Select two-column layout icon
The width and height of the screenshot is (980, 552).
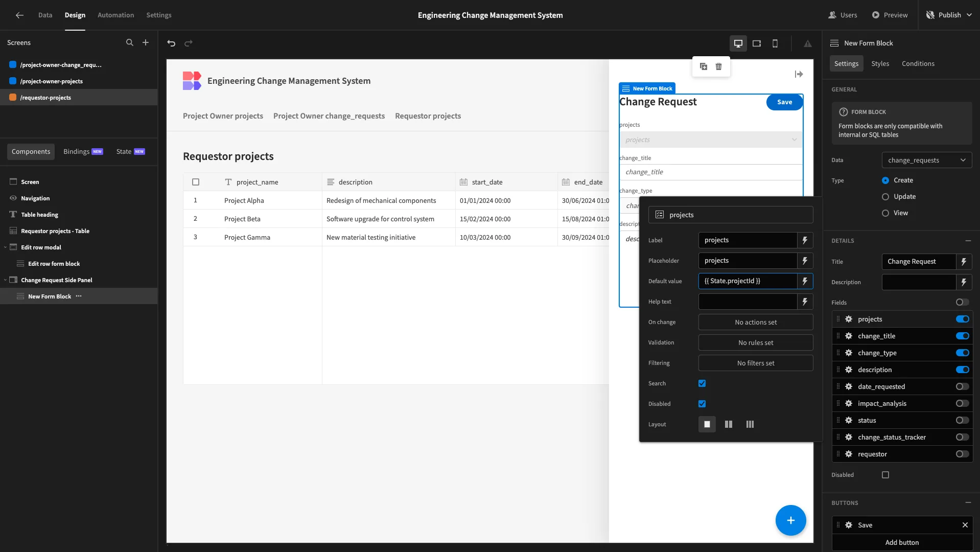pos(729,424)
